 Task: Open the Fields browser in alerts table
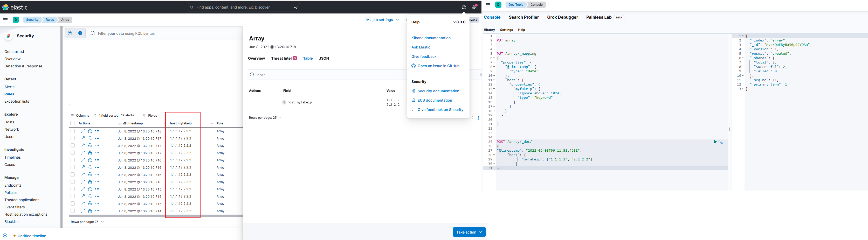pyautogui.click(x=150, y=115)
